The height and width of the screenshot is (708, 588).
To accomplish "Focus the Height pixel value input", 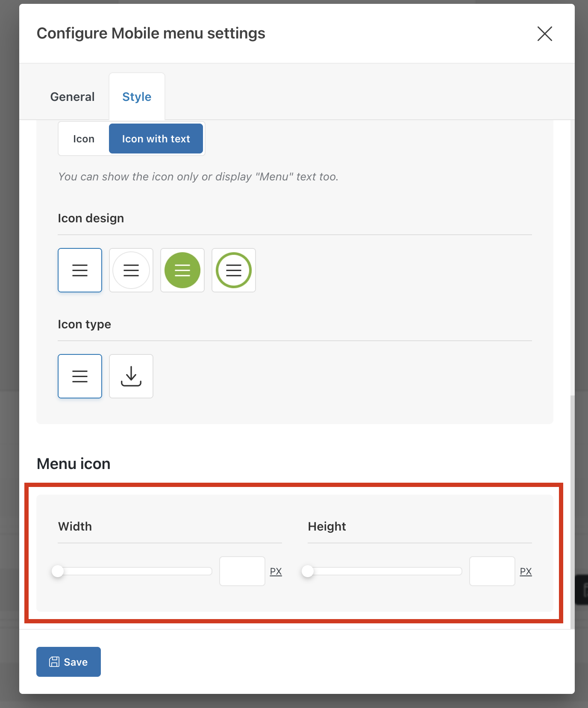I will pos(492,571).
